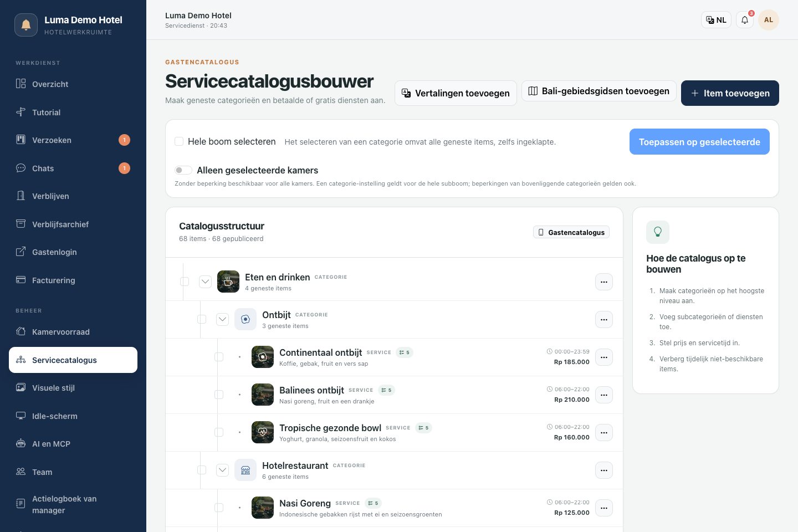Viewport: 798px width, 532px height.
Task: Toggle Alleen geselecteerde kamers switch
Action: pos(183,170)
